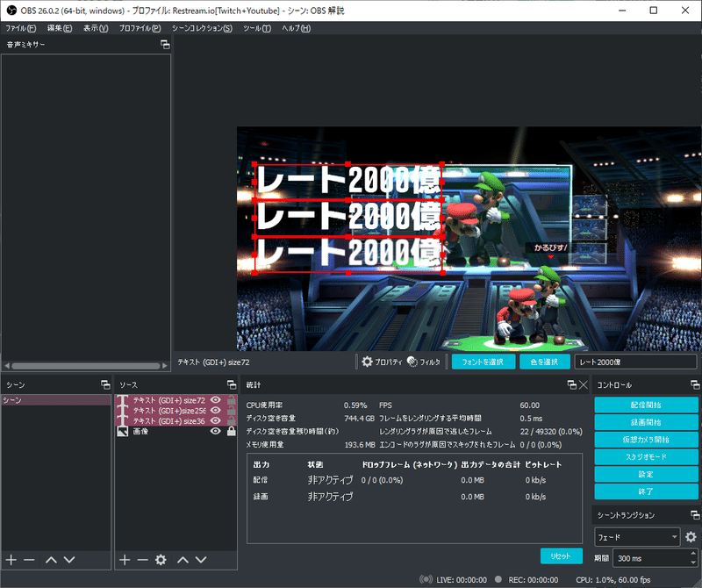Add a new source with the plus icon
Viewport: 702px width, 588px height.
[x=125, y=560]
